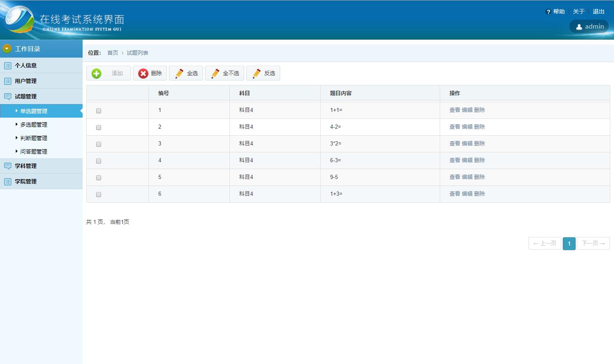Screen dimensions: 614x364
Task: Check the checkbox for question row 1
Action: tap(99, 111)
